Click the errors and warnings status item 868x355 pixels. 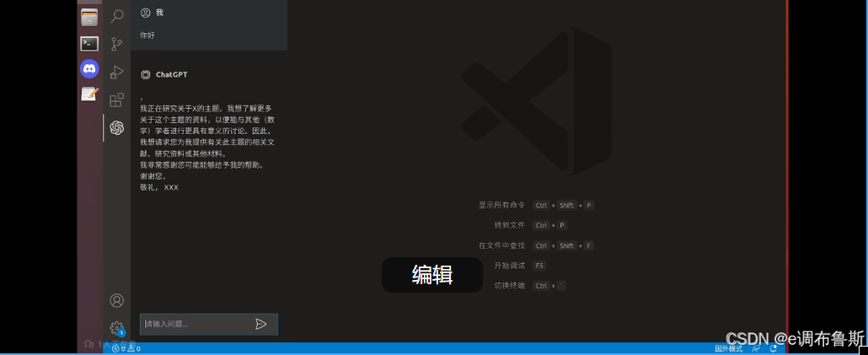point(126,349)
